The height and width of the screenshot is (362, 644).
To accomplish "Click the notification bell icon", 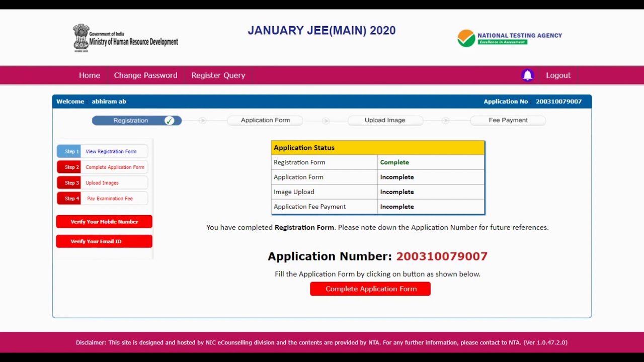I will [527, 75].
